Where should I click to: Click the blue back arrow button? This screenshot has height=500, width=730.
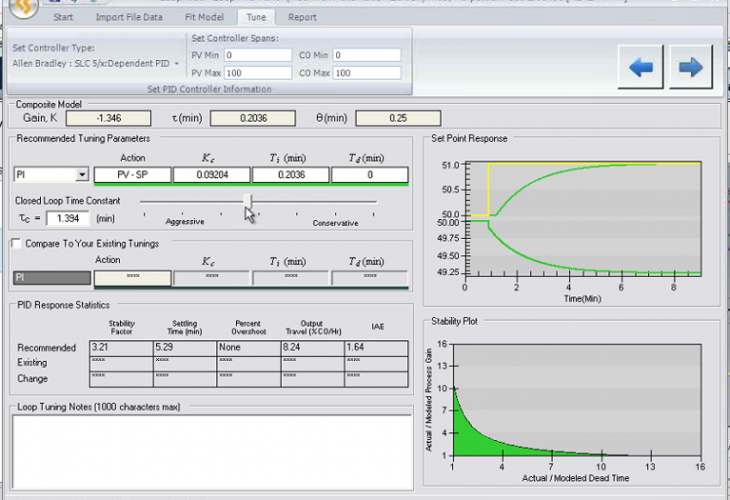(x=641, y=67)
